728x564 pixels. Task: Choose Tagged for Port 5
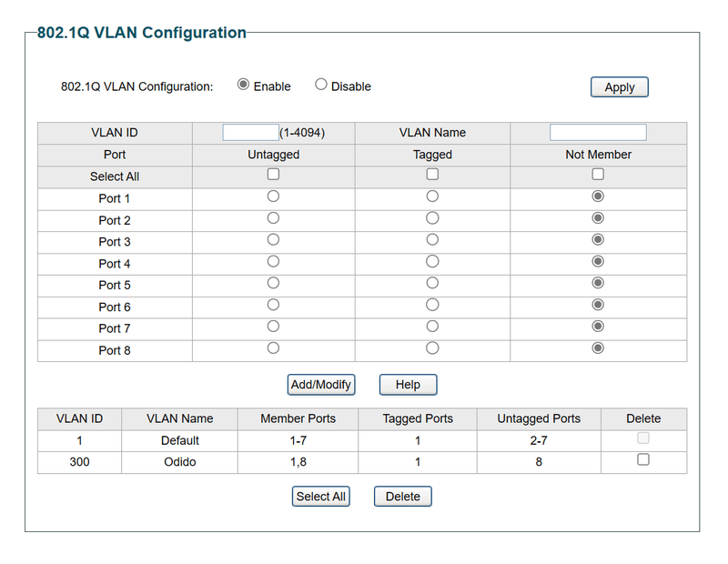click(432, 283)
